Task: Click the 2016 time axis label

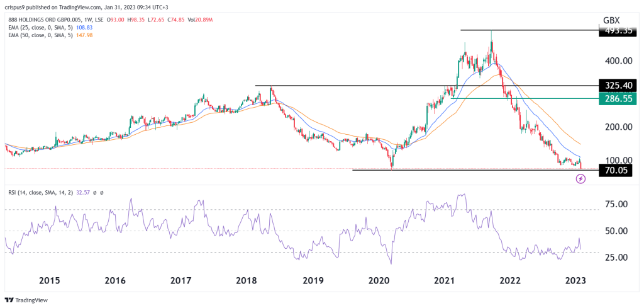Action: (115, 281)
